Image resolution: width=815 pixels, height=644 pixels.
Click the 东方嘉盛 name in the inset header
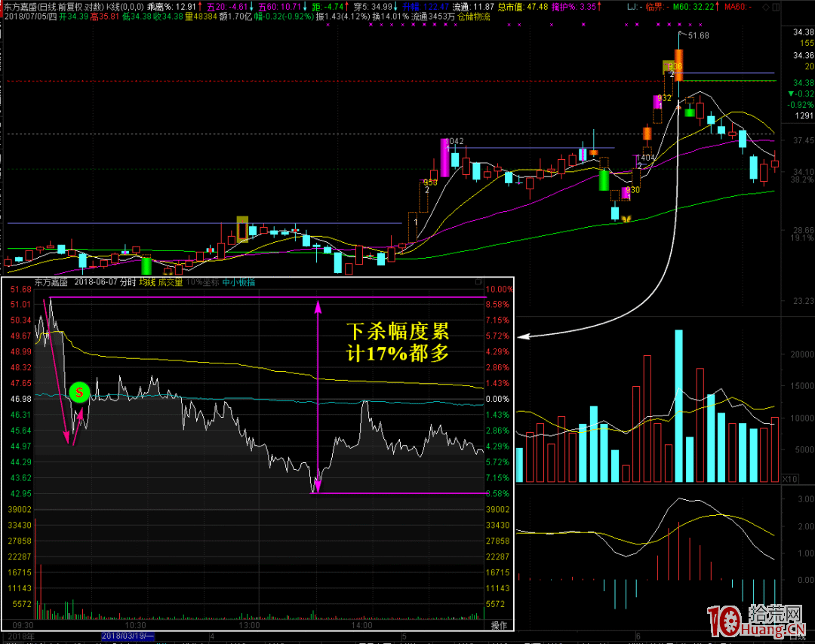pos(51,282)
